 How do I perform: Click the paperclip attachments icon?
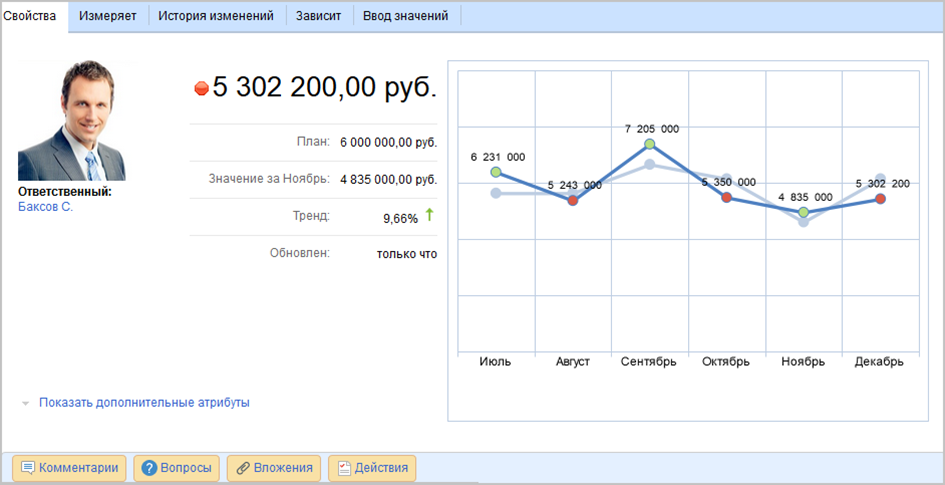241,468
